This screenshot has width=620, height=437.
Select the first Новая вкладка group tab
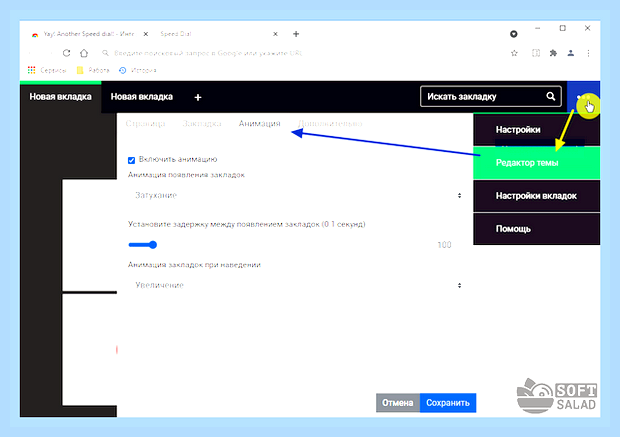(60, 97)
